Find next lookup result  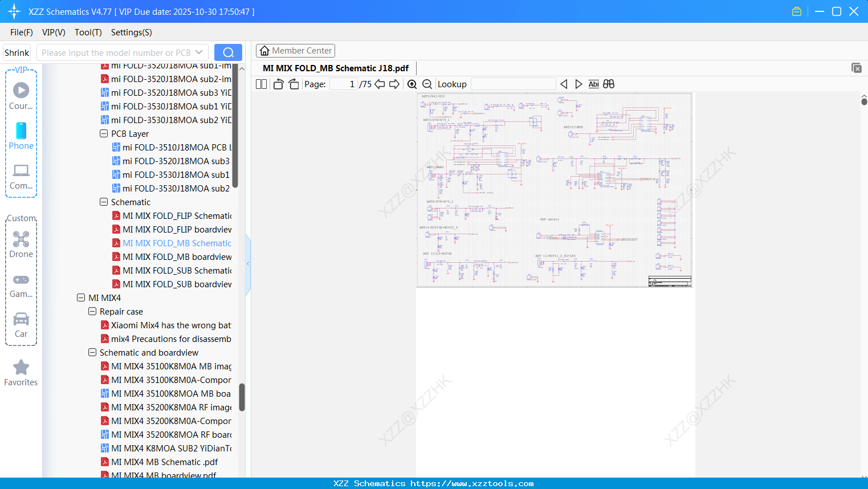pyautogui.click(x=578, y=84)
